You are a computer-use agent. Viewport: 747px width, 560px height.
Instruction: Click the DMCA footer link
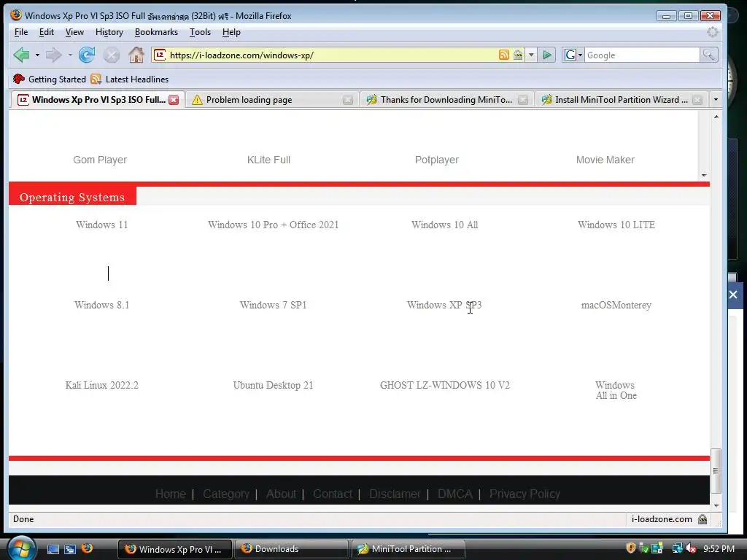click(x=455, y=494)
